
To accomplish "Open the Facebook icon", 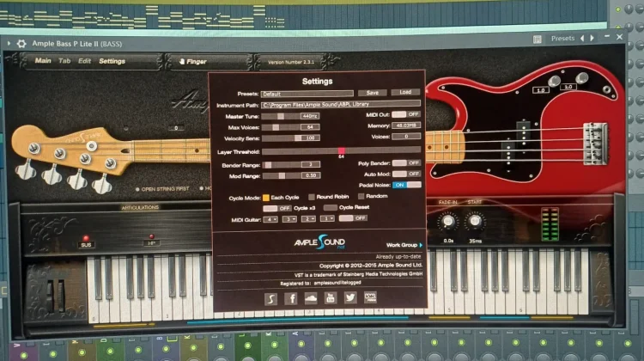I will (290, 298).
